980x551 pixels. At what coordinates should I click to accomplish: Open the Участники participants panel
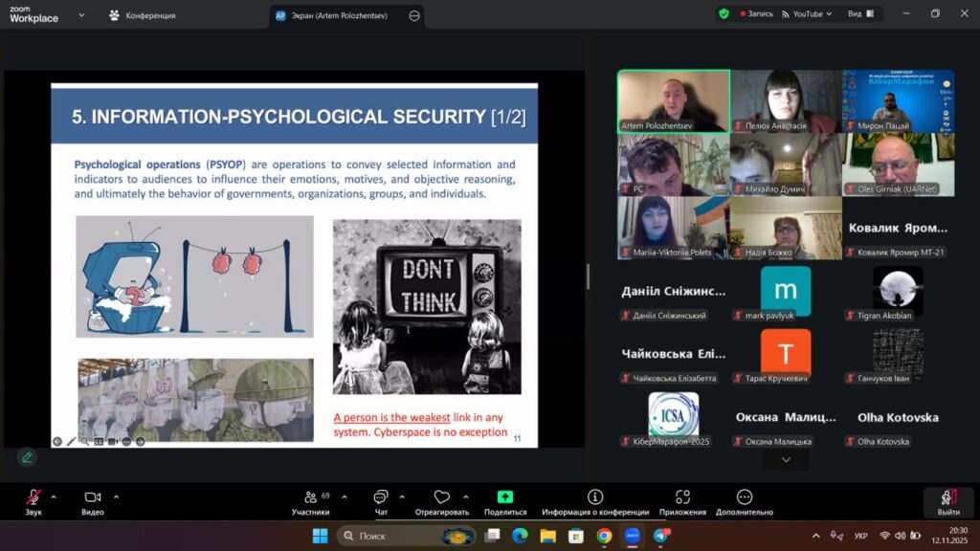(311, 498)
